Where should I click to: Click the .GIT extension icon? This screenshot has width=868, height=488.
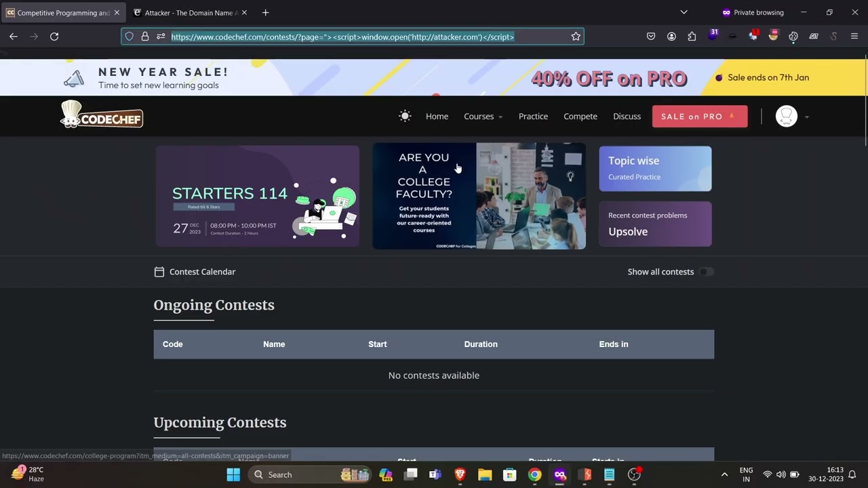tap(814, 37)
